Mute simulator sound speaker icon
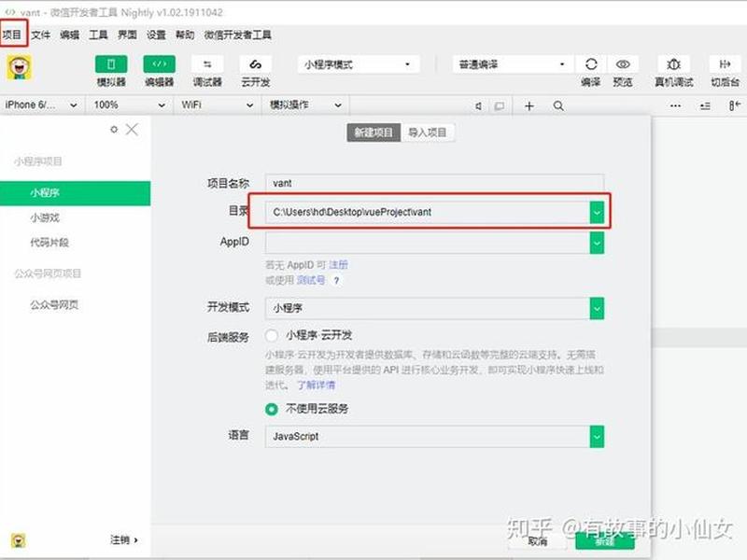Image resolution: width=747 pixels, height=560 pixels. pos(478,105)
